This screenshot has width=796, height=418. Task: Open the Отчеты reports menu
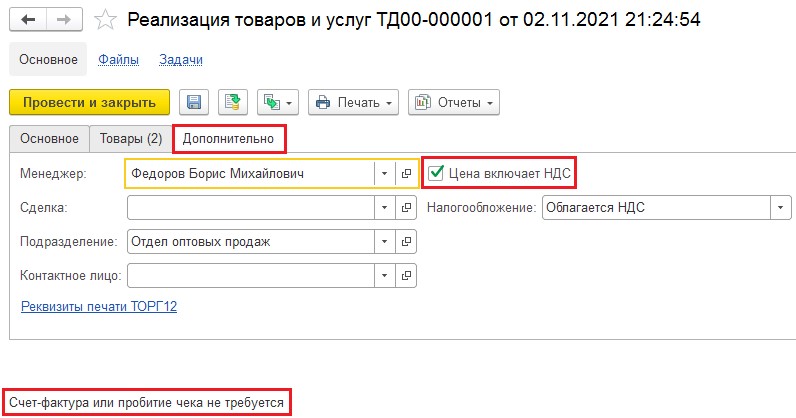click(x=454, y=102)
